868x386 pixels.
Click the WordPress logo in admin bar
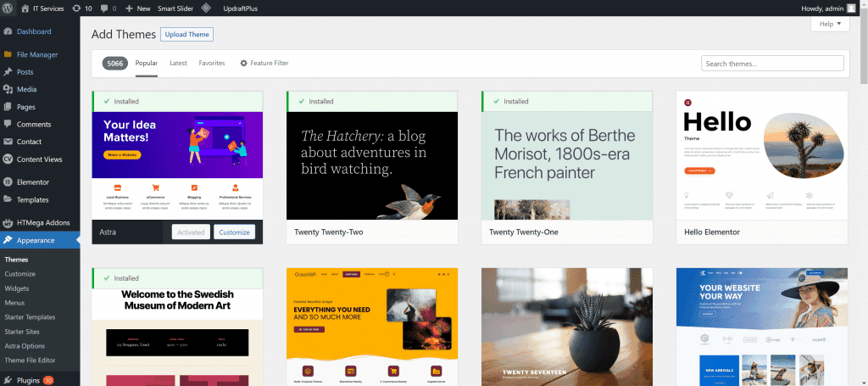(8, 8)
